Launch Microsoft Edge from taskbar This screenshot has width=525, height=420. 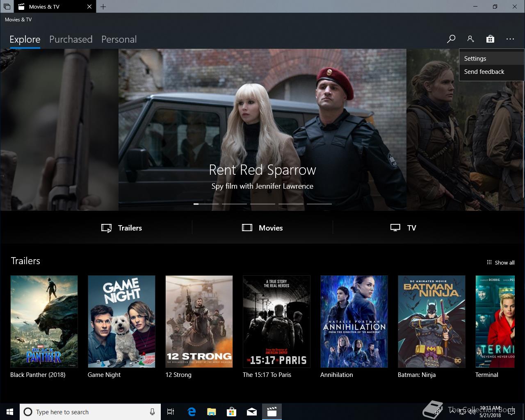pos(192,412)
